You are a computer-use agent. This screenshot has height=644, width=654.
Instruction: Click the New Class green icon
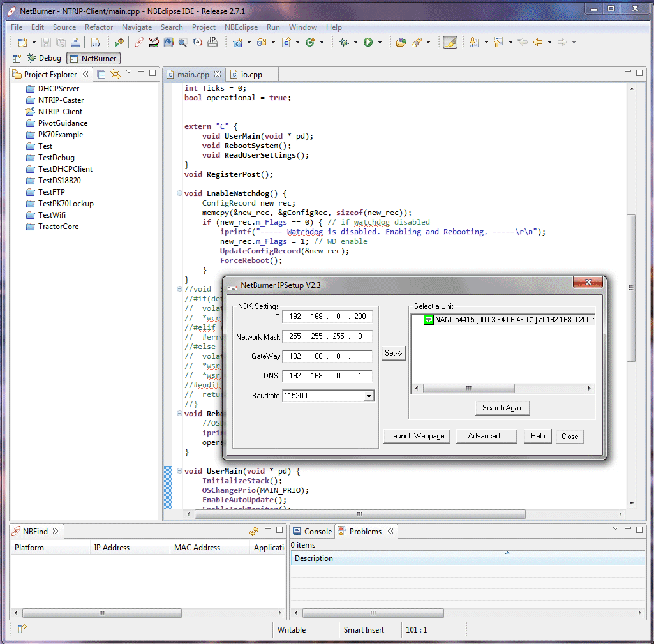point(310,42)
